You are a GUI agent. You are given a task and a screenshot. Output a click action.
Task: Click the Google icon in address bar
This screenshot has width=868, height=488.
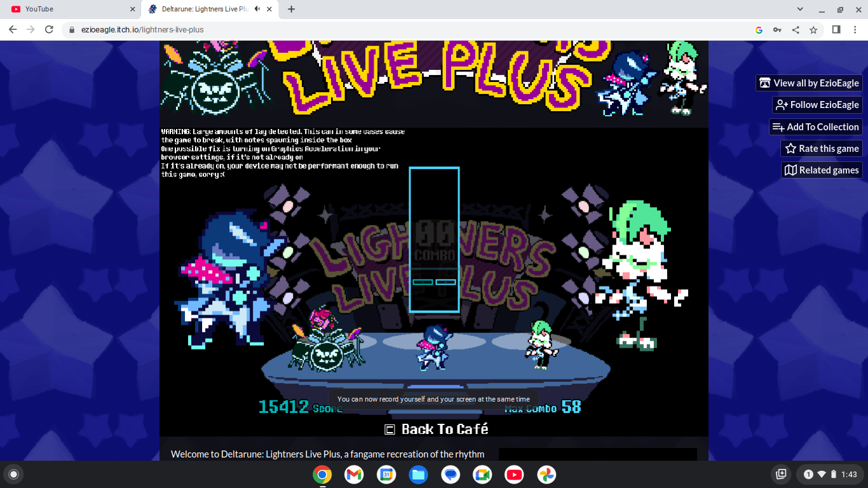[x=759, y=30]
